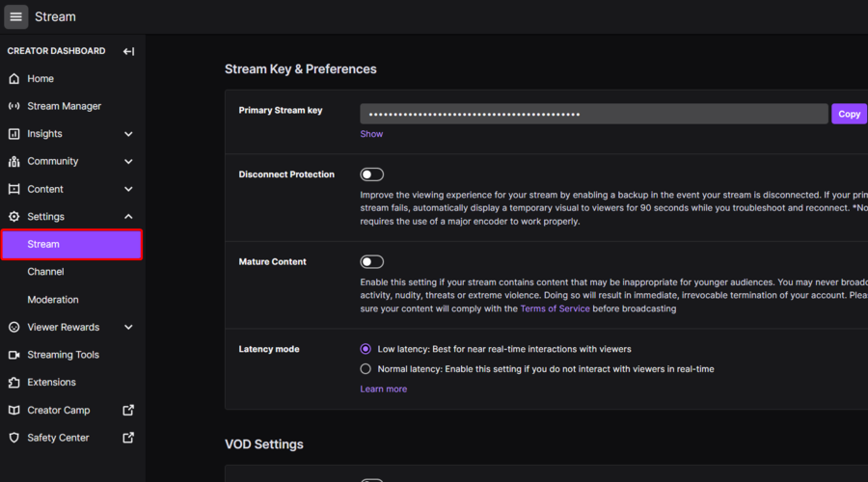
Task: Collapse the Settings section chevron
Action: point(128,217)
